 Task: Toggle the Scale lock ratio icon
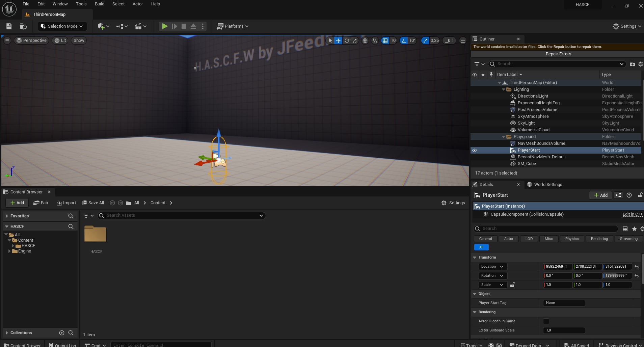click(512, 285)
